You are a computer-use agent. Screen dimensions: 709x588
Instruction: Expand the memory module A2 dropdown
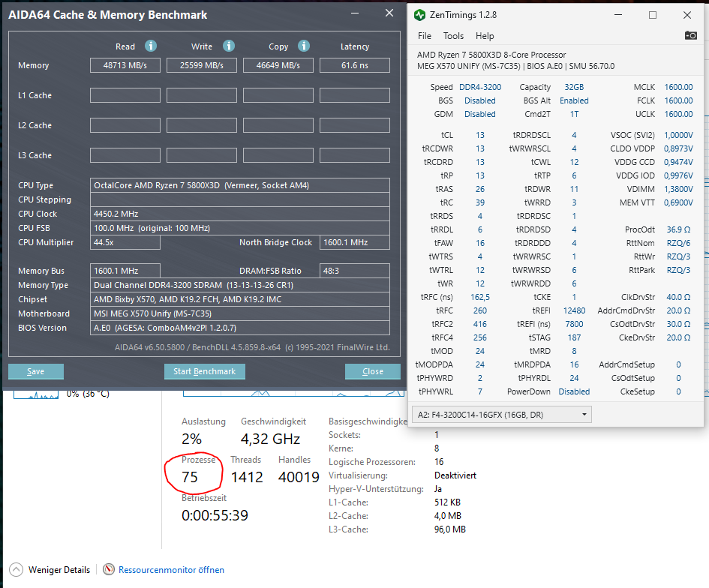coord(501,415)
